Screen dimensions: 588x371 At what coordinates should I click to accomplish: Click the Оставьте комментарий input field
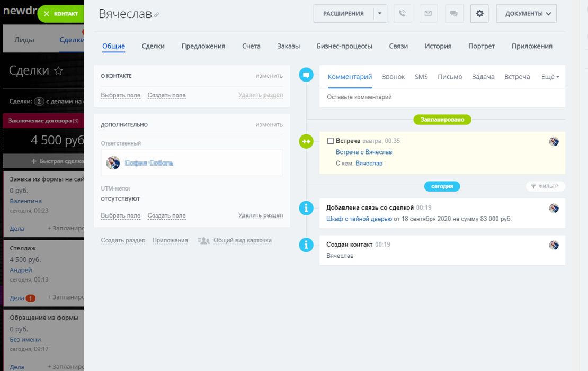point(442,97)
